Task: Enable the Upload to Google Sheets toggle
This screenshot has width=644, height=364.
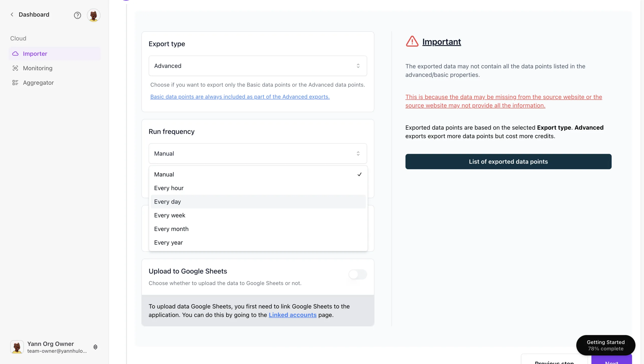Action: click(x=357, y=274)
